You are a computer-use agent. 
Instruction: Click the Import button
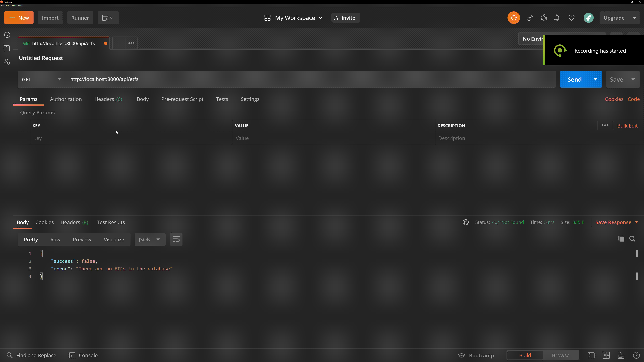(50, 18)
